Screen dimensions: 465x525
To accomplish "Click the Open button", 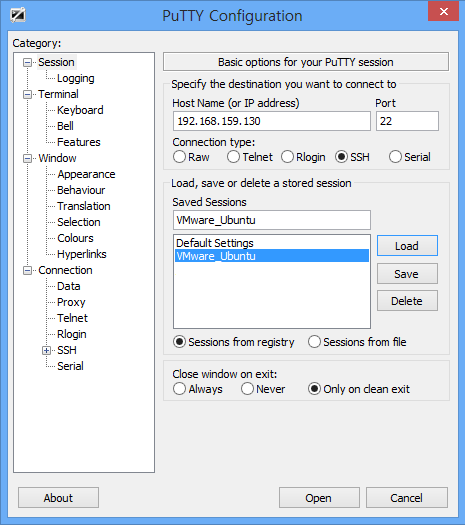I will pyautogui.click(x=319, y=498).
